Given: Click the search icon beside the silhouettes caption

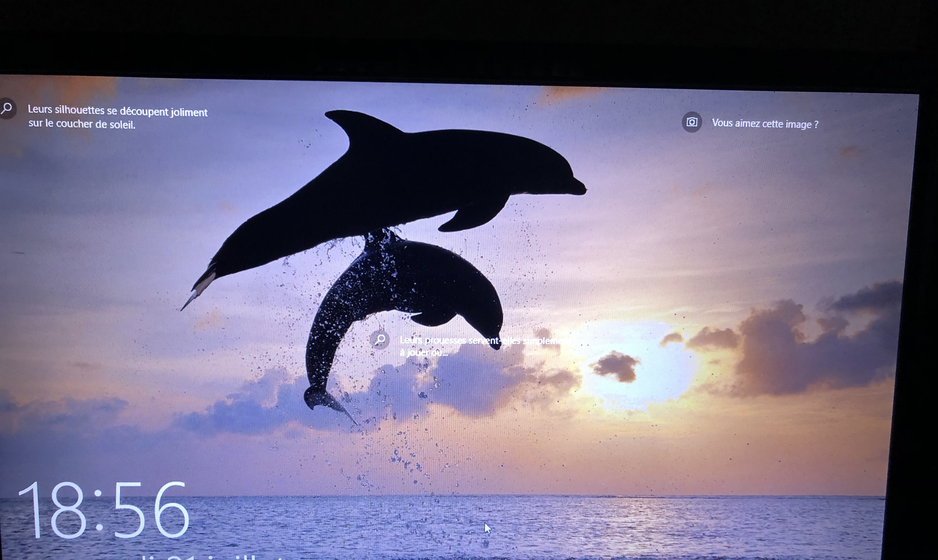Looking at the screenshot, I should point(7,108).
